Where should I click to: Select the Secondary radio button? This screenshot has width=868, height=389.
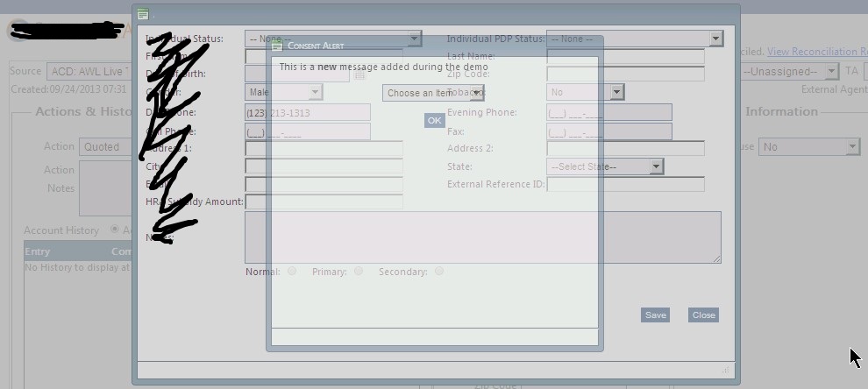pos(439,271)
